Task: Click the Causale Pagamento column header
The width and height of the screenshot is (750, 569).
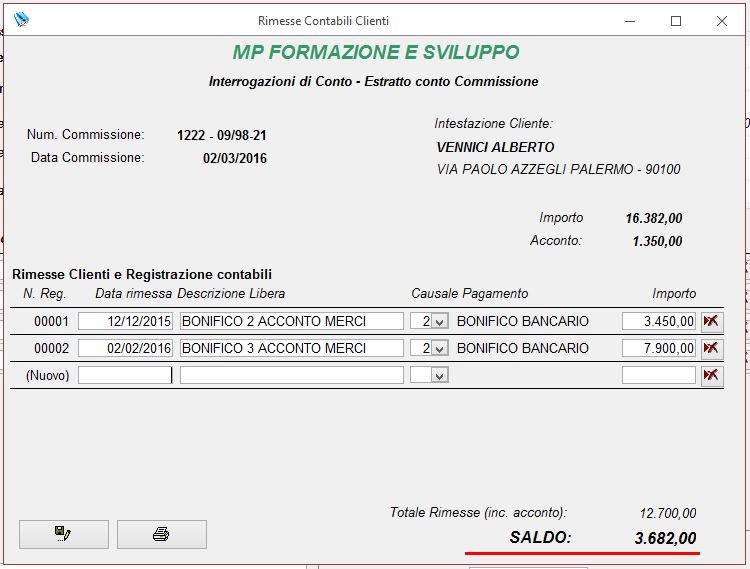Action: pos(470,294)
